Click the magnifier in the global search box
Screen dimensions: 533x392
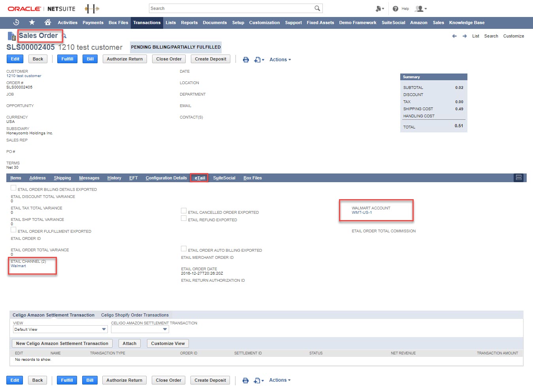tap(317, 8)
